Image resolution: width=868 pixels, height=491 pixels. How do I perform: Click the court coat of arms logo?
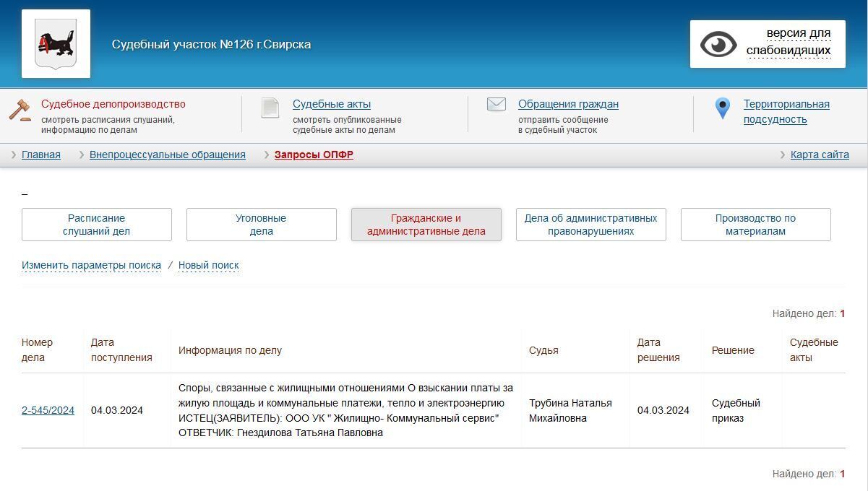pos(56,44)
